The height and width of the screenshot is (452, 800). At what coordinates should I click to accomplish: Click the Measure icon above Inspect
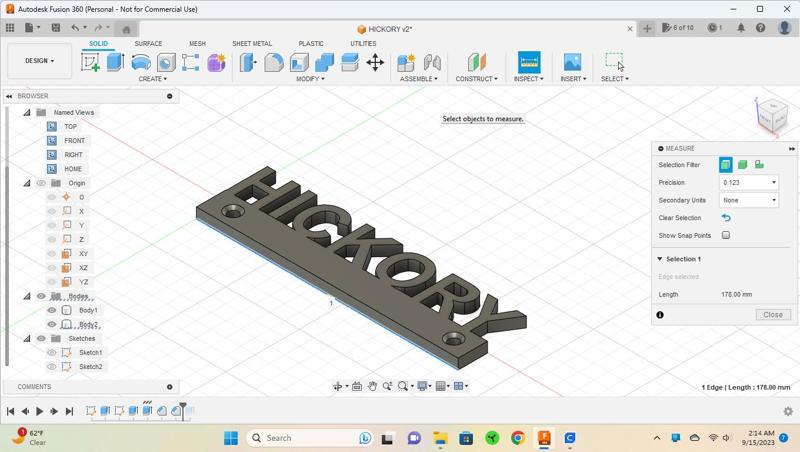pyautogui.click(x=529, y=62)
